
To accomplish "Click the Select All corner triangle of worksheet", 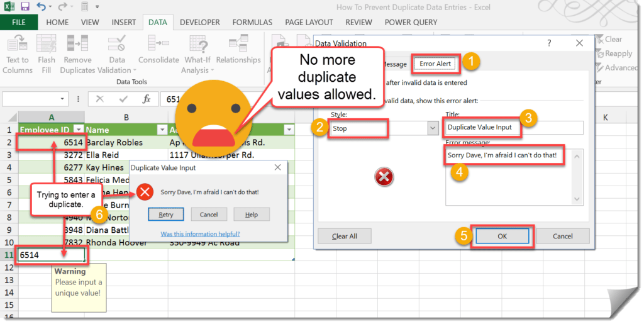I will click(x=12, y=118).
